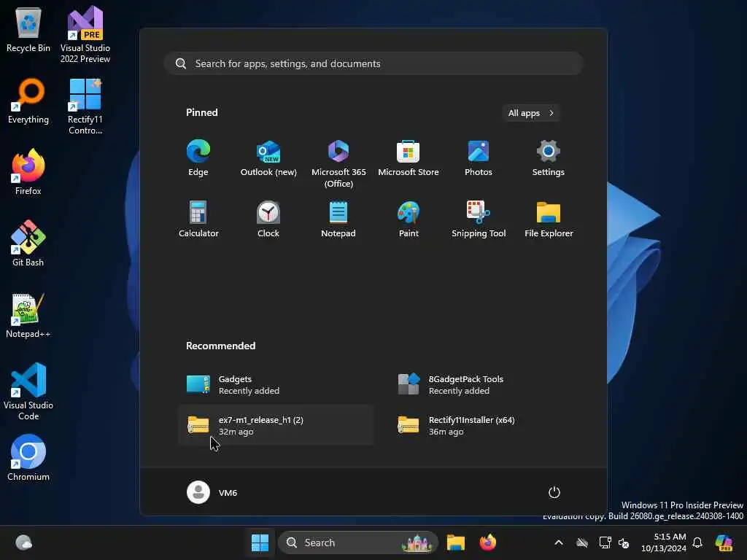Select Rectify11 Control desktop shortcut
The height and width of the screenshot is (560, 747).
(85, 106)
